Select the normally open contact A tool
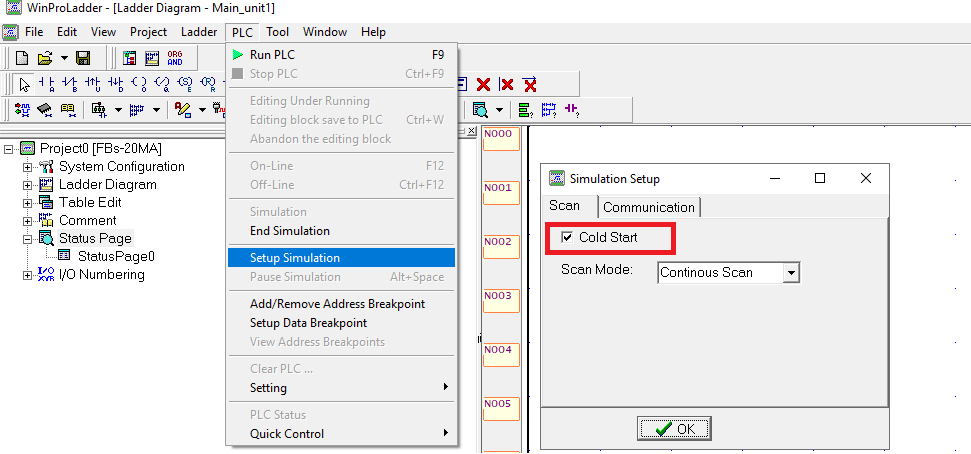The width and height of the screenshot is (971, 454). [x=47, y=84]
